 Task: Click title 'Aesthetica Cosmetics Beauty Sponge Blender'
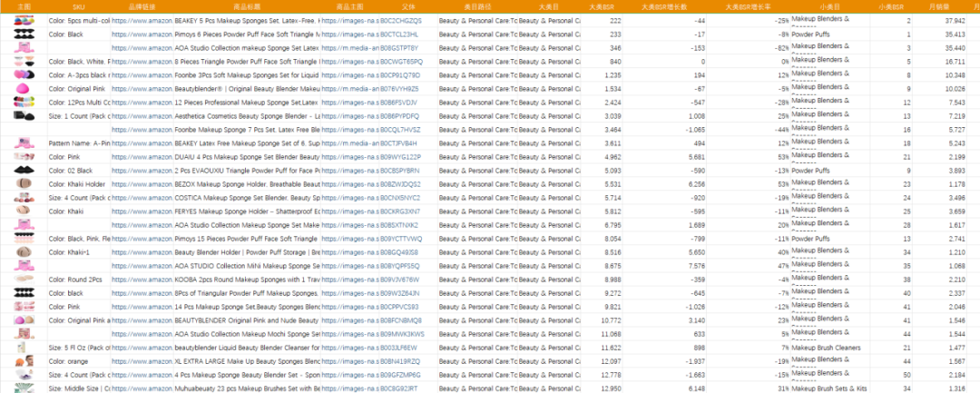point(248,116)
